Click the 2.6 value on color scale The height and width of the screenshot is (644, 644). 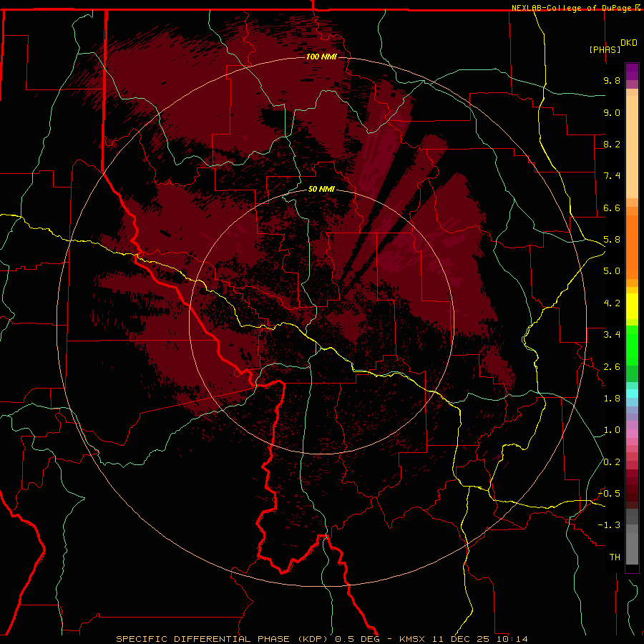612,367
